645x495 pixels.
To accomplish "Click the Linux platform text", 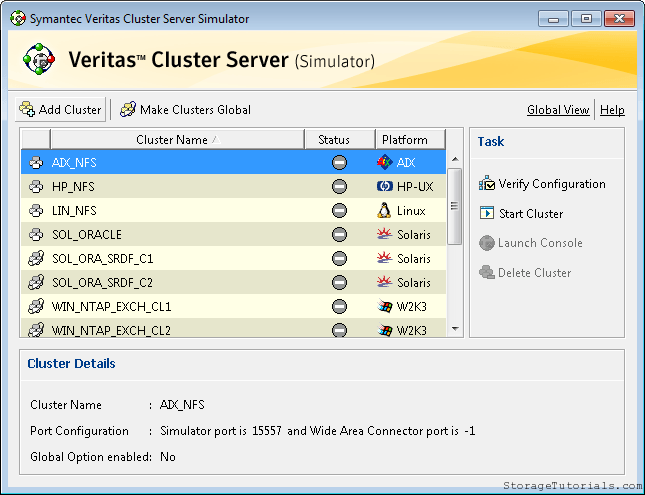I will [x=411, y=211].
